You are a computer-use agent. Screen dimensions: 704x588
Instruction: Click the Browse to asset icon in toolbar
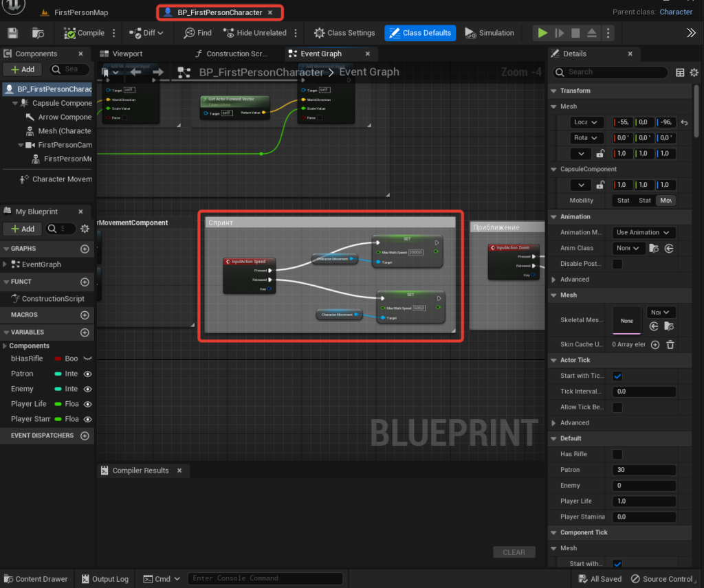(38, 33)
